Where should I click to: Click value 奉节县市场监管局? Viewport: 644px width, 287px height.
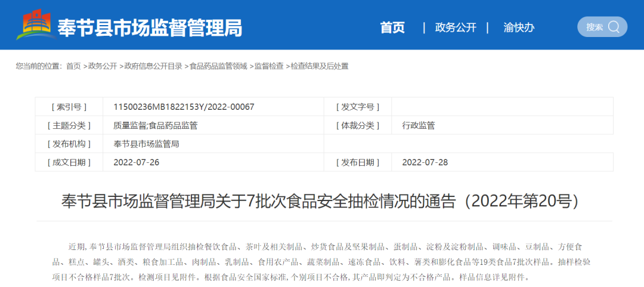point(146,144)
